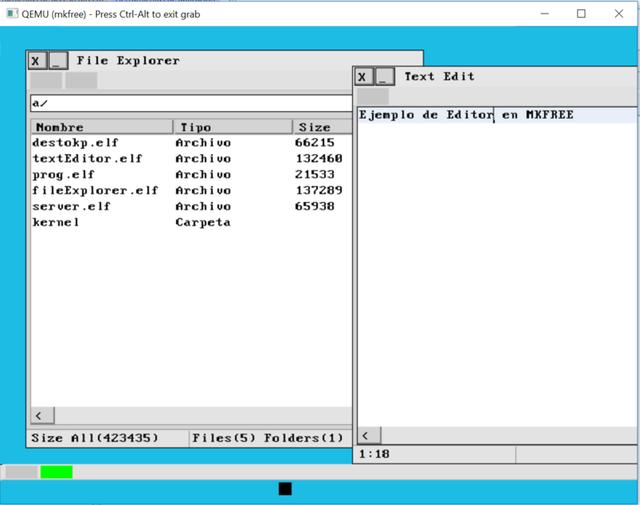This screenshot has height=505, width=640.
Task: Click the Files(5) Folders(1) status text
Action: tap(268, 438)
